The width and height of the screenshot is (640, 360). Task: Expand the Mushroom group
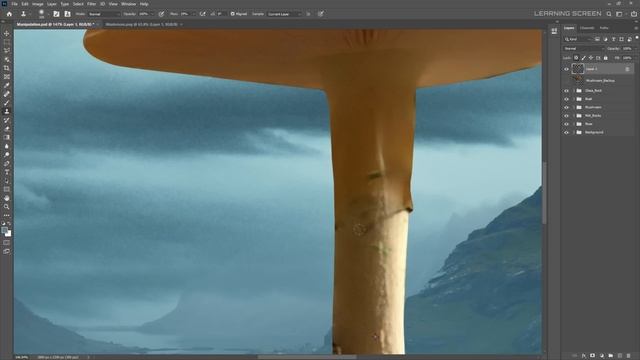tap(573, 107)
